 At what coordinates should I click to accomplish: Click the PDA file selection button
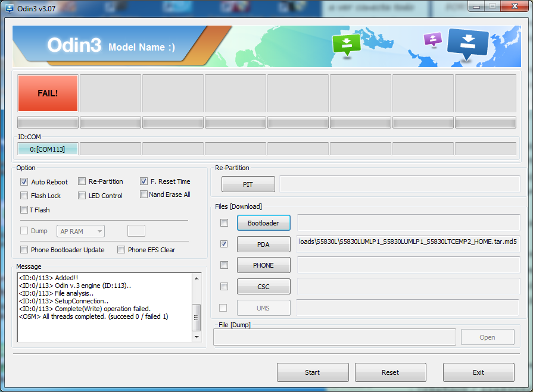click(x=263, y=244)
